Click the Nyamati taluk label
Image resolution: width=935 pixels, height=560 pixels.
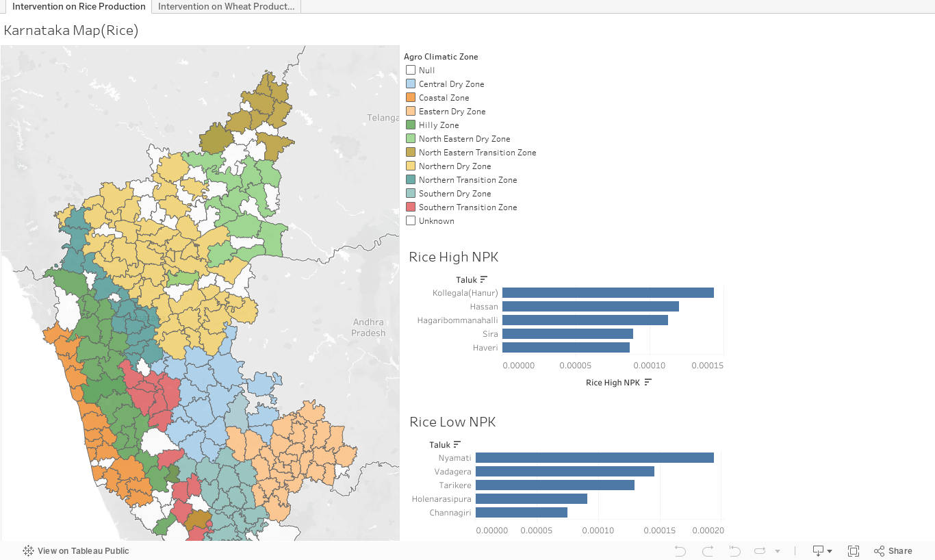455,457
